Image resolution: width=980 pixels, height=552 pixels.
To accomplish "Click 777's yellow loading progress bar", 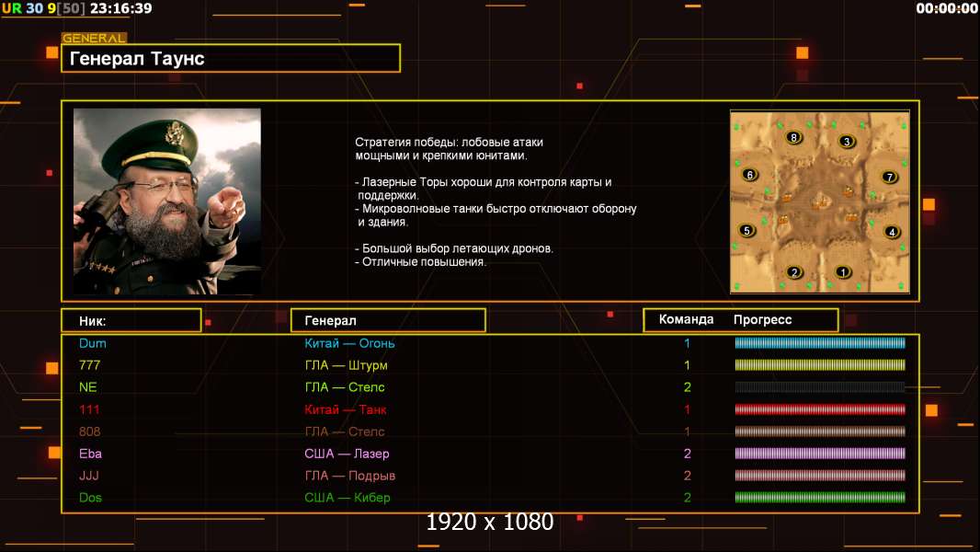I will [x=819, y=364].
